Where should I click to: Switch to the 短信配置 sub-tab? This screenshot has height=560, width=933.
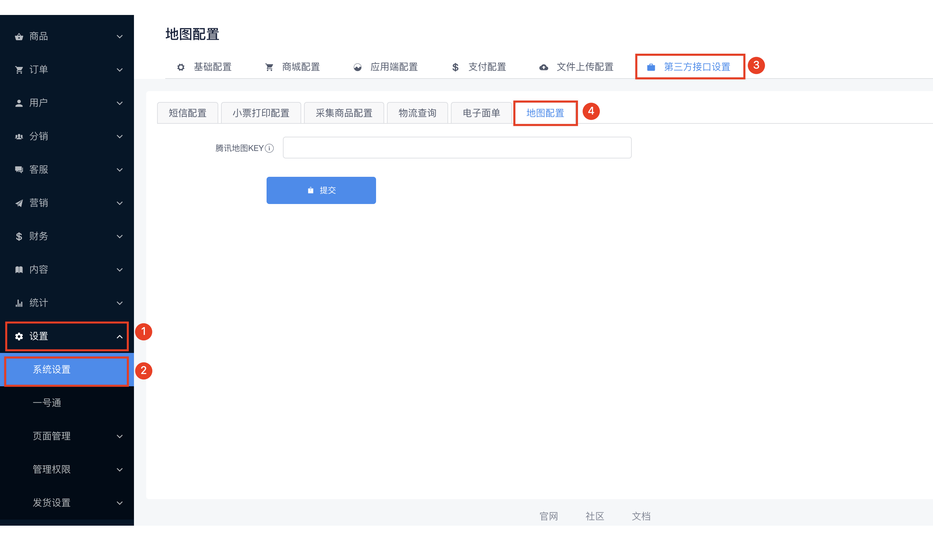point(187,113)
